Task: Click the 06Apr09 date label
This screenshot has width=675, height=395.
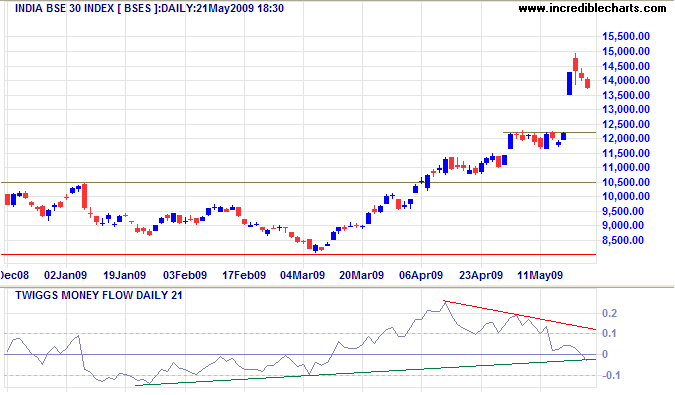Action: (x=421, y=275)
